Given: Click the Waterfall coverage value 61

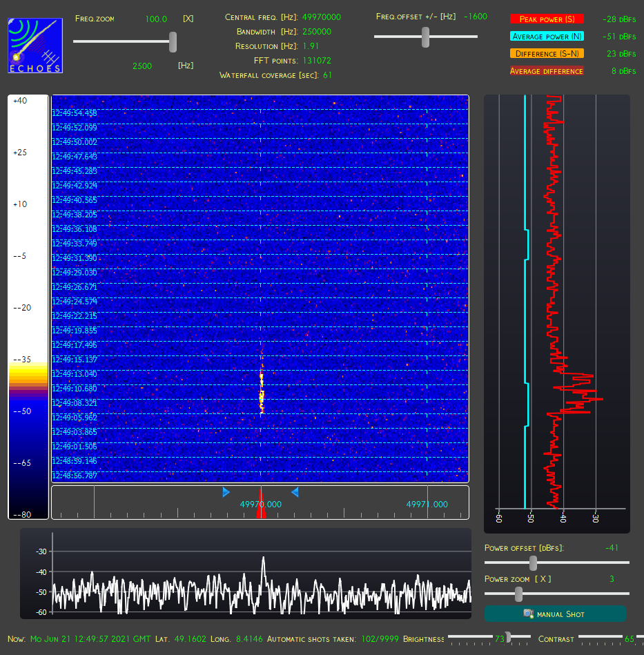Looking at the screenshot, I should click(327, 75).
